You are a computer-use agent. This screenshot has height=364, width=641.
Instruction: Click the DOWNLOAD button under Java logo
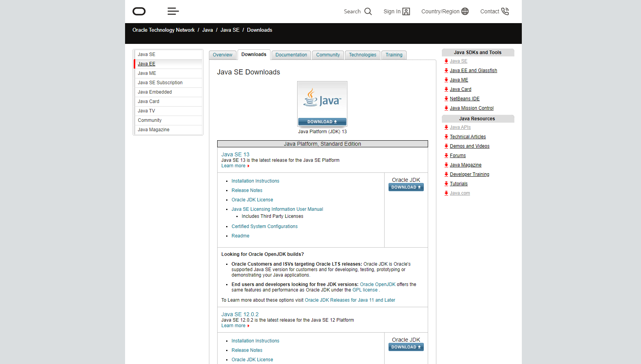click(322, 122)
